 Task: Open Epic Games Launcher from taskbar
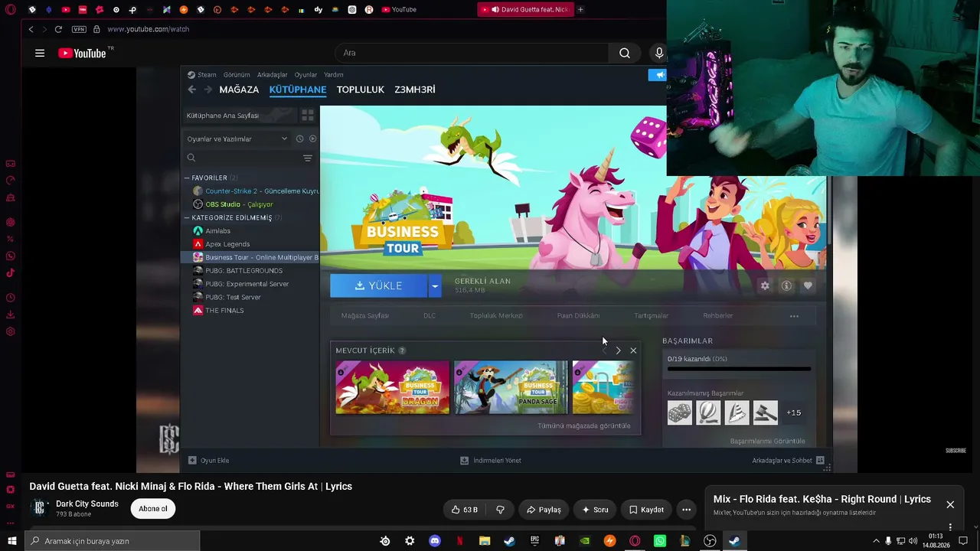coord(534,541)
